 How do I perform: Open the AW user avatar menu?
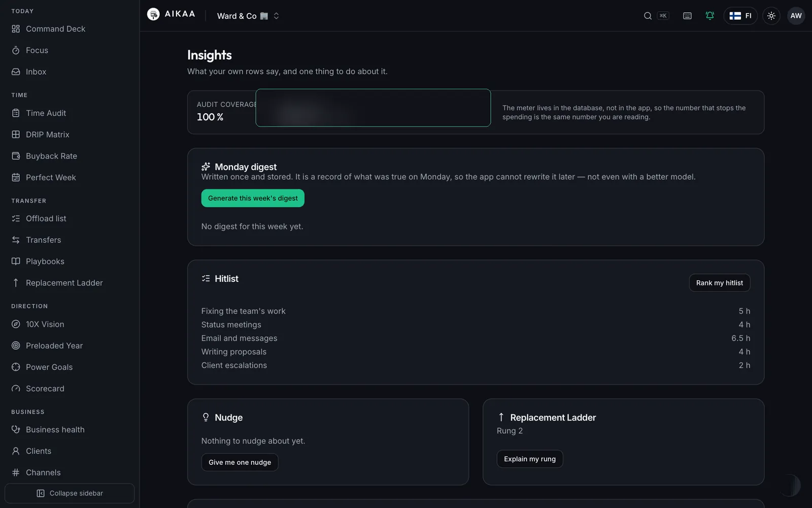796,16
